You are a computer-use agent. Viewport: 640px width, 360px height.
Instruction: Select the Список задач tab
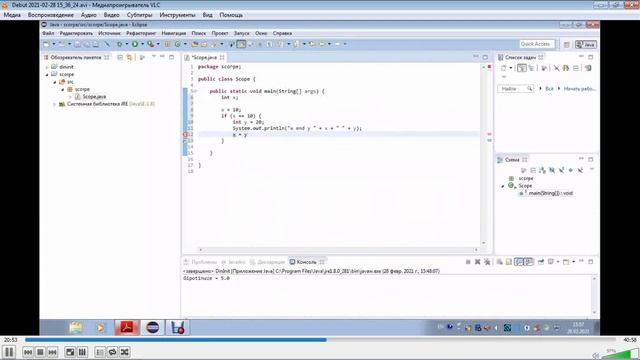tap(521, 58)
